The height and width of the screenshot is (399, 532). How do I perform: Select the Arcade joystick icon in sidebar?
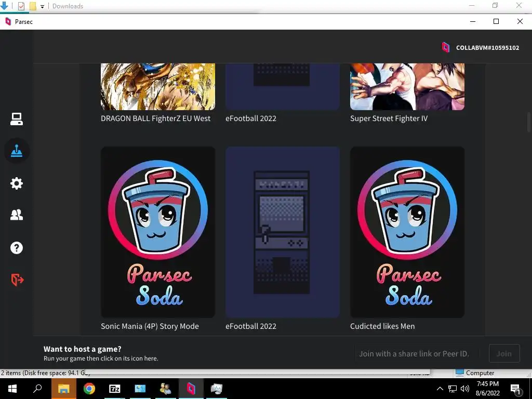[x=17, y=151]
